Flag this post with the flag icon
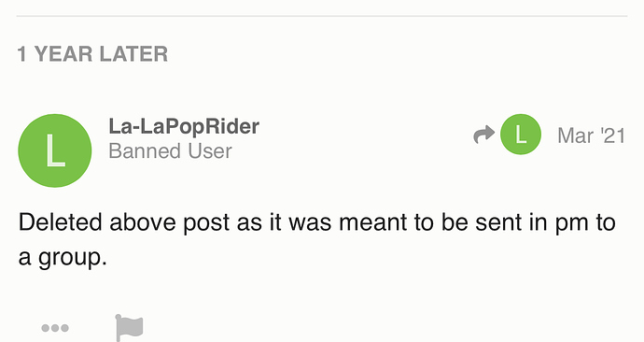The image size is (644, 342). (130, 328)
